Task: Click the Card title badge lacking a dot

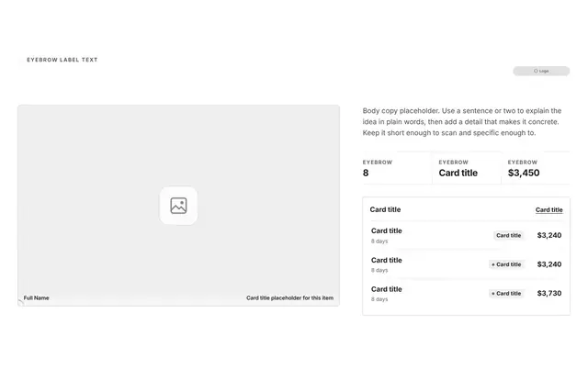Action: (508, 235)
